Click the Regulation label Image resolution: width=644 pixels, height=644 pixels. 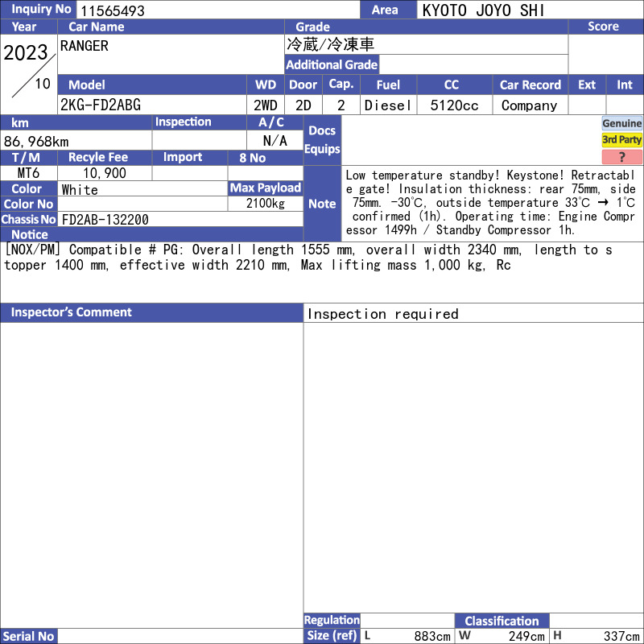332,620
